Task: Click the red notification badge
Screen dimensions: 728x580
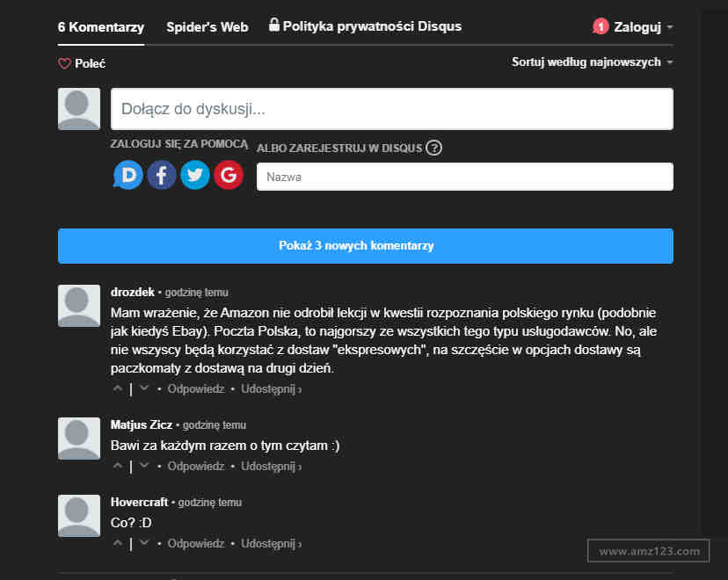Action: click(601, 26)
